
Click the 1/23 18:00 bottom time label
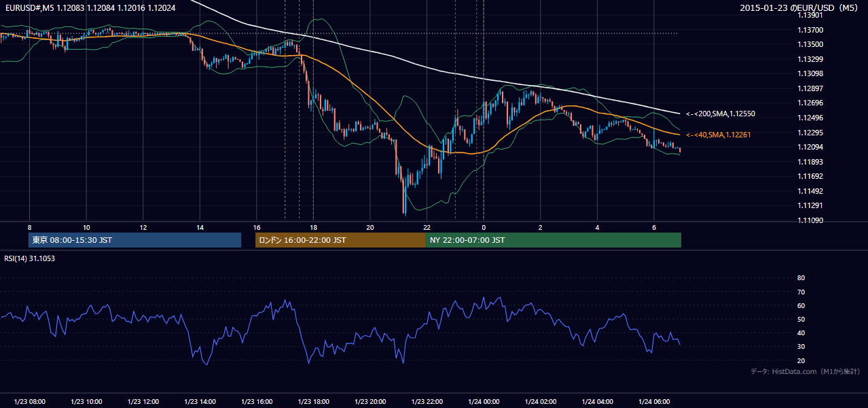coord(313,402)
